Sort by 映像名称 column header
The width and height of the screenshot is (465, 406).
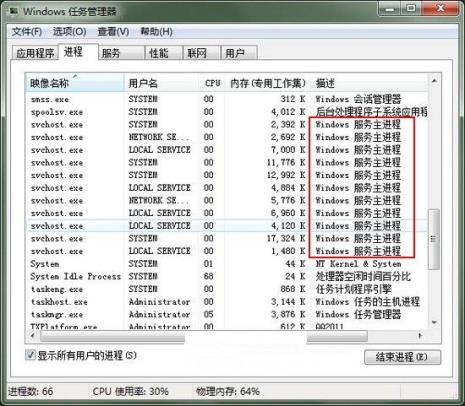point(75,83)
